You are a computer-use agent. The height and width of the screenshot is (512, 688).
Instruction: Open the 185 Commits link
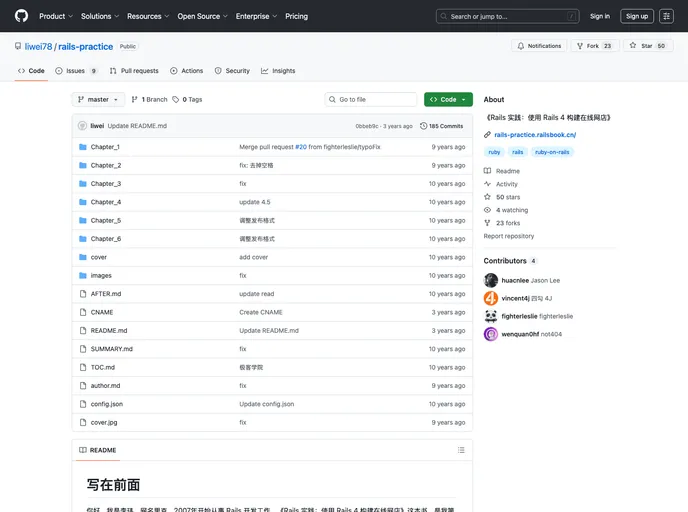(x=441, y=126)
